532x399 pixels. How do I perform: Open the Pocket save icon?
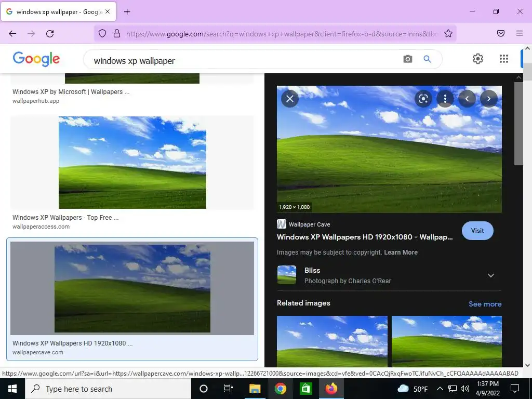click(x=501, y=33)
